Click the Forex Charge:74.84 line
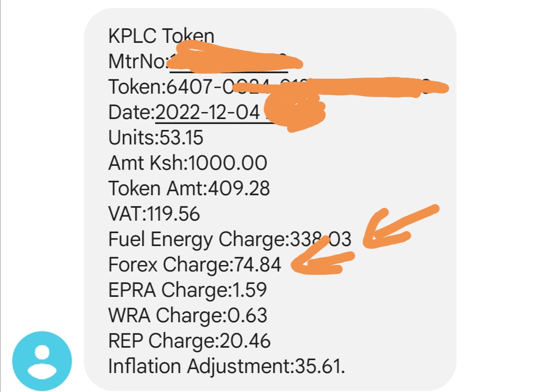535x392 pixels. click(x=194, y=264)
